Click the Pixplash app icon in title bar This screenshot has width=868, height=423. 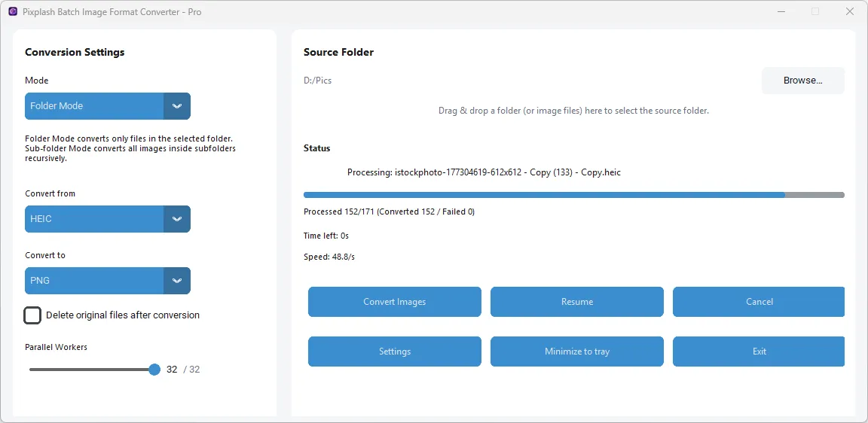(x=13, y=12)
